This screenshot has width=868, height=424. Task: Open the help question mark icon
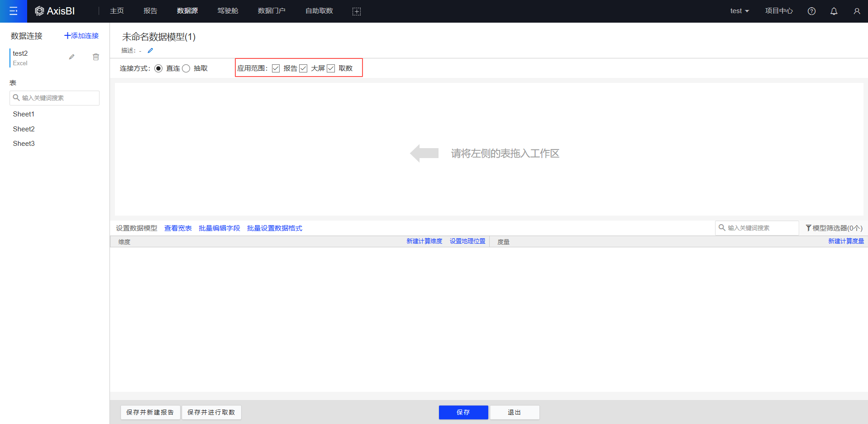(811, 11)
